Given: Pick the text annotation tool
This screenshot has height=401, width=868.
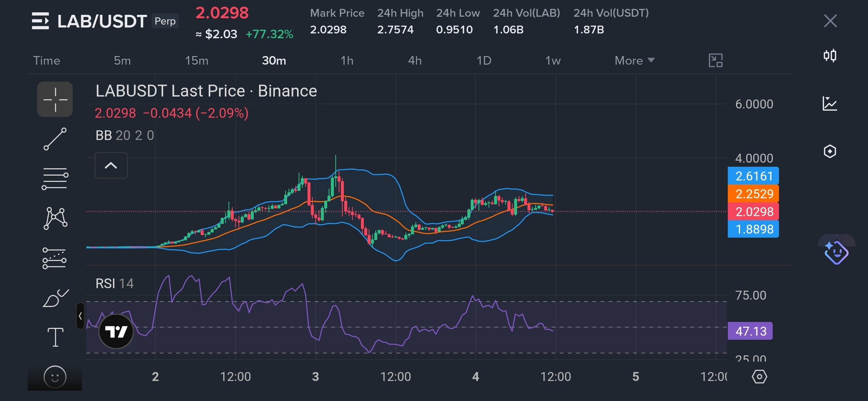Looking at the screenshot, I should tap(55, 337).
